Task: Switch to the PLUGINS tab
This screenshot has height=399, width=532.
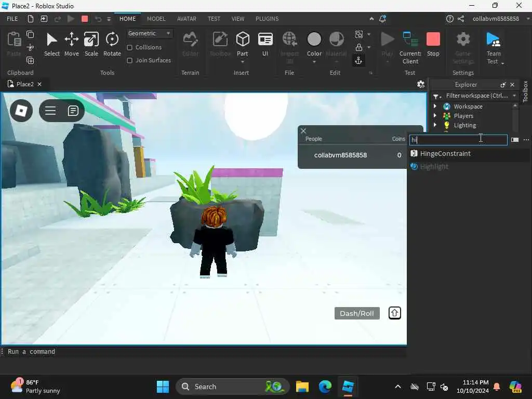Action: click(267, 19)
